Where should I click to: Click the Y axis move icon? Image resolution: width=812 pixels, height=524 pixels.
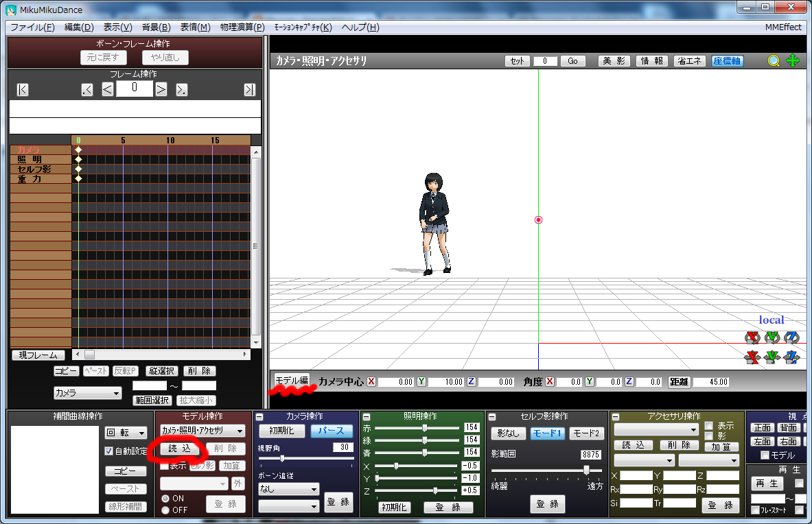pos(772,357)
